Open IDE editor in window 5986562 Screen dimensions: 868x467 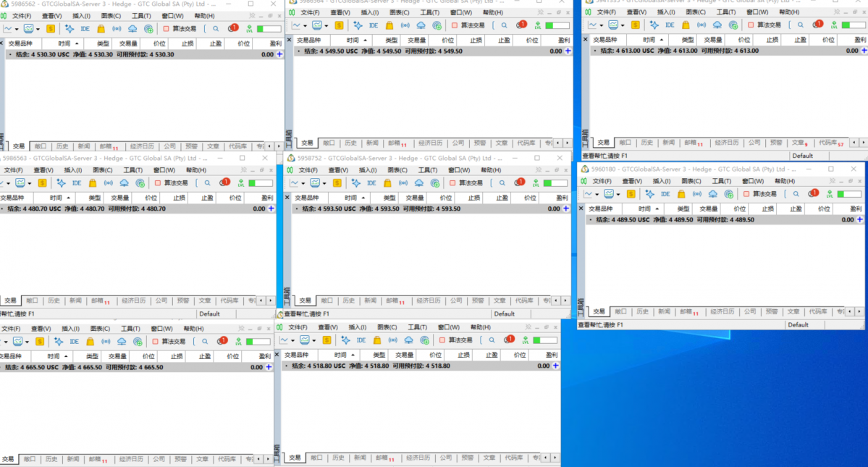[85, 29]
